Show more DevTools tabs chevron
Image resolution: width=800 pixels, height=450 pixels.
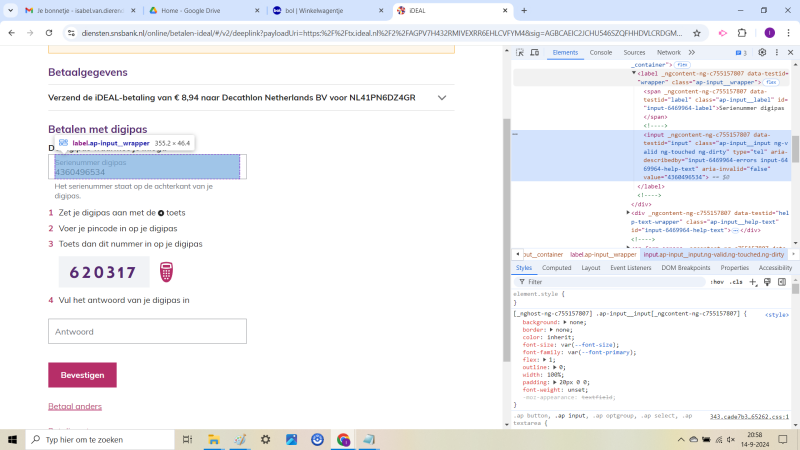pyautogui.click(x=692, y=53)
